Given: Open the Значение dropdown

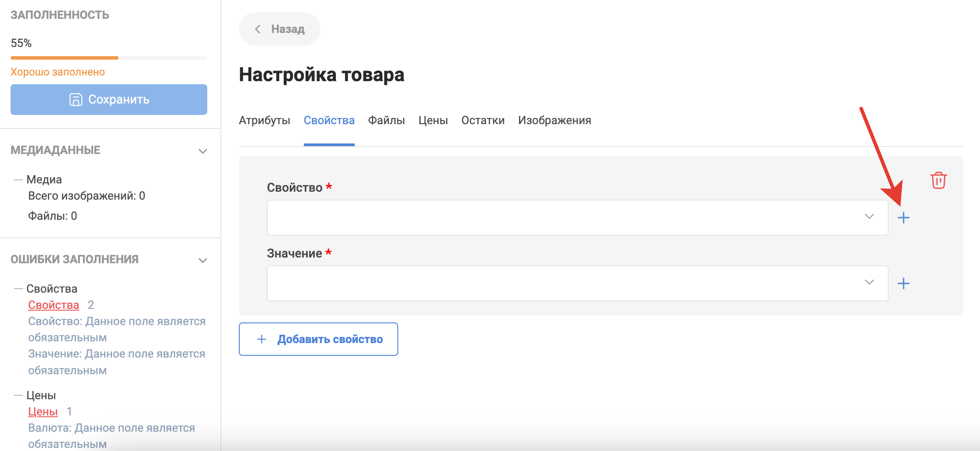Looking at the screenshot, I should click(577, 283).
